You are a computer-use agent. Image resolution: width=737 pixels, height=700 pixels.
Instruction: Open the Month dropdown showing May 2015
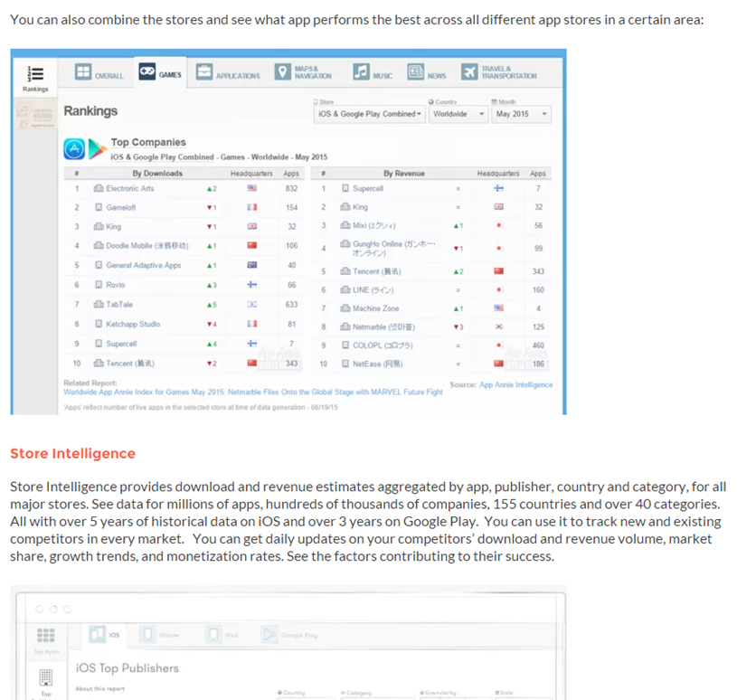(x=520, y=114)
